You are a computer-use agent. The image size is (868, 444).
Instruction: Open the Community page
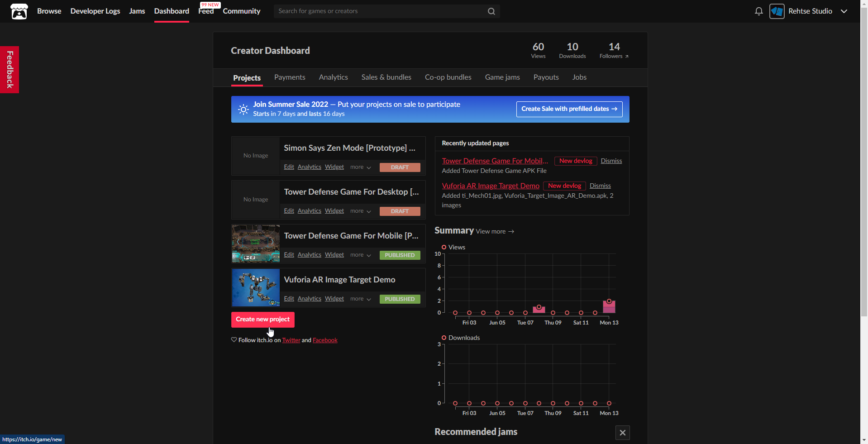click(x=242, y=11)
